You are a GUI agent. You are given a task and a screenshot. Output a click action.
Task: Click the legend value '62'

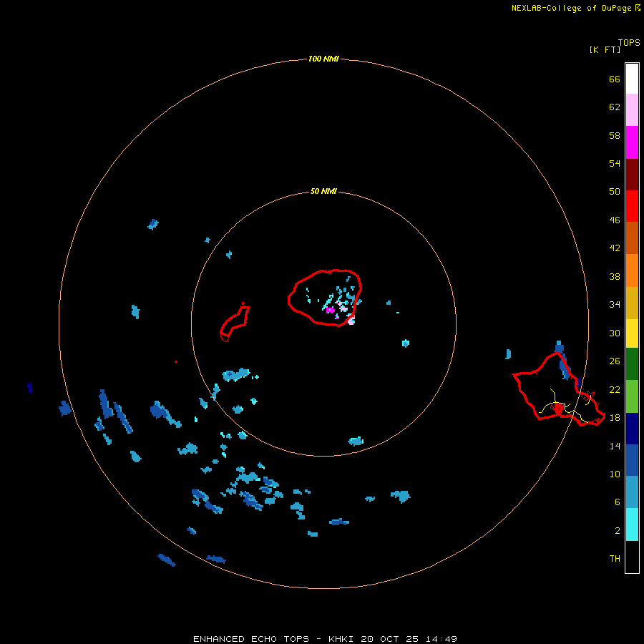coord(615,107)
